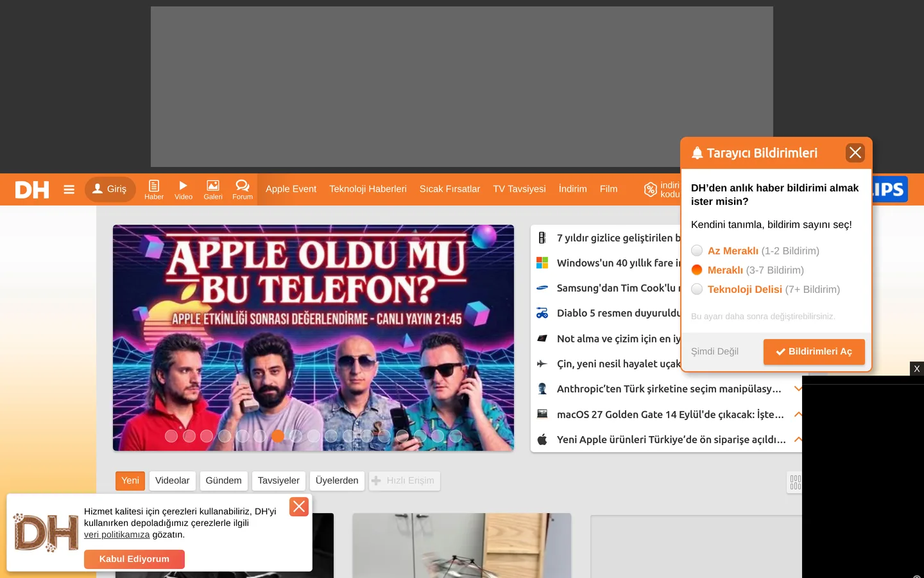Close the Tarayıcı Bildirimleri popup
Image resolution: width=924 pixels, height=578 pixels.
[x=855, y=153]
